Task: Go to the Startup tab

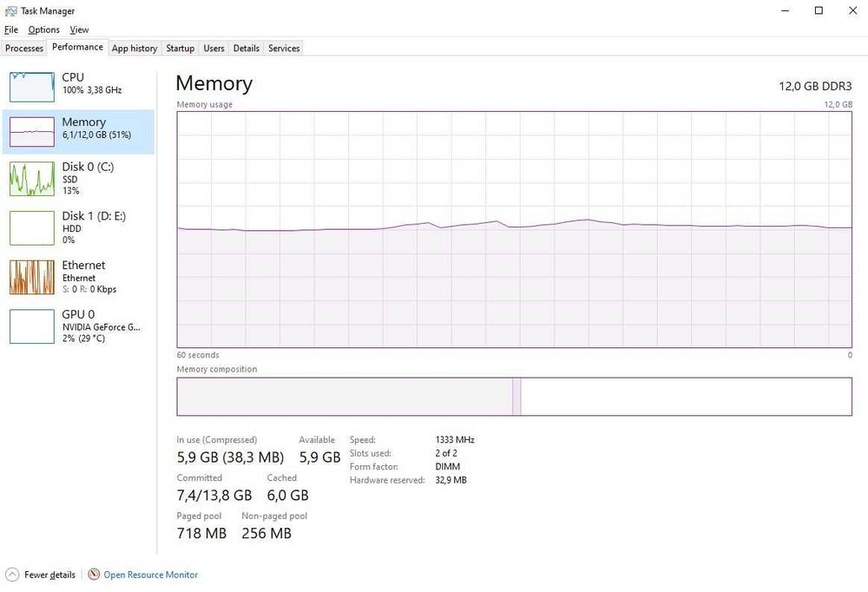Action: 180,49
